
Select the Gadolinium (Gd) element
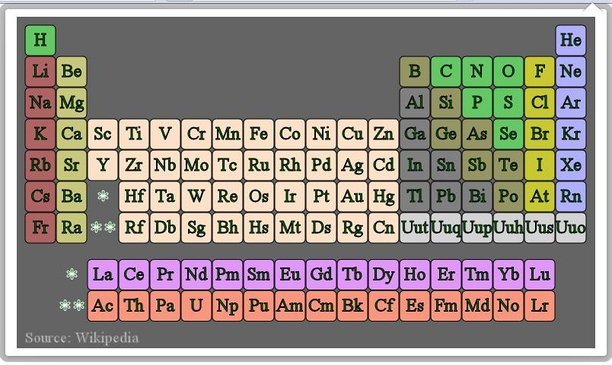pyautogui.click(x=321, y=274)
